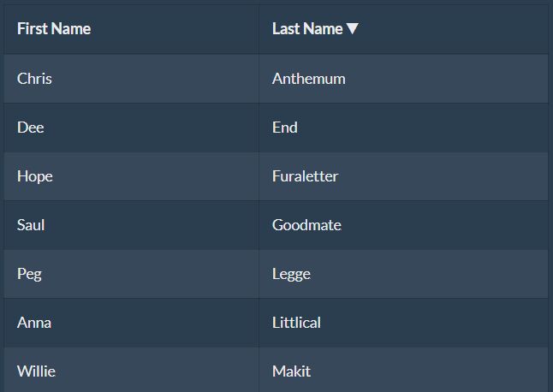This screenshot has width=553, height=392.
Task: Click the Furaletter last name cell
Action: coord(306,176)
